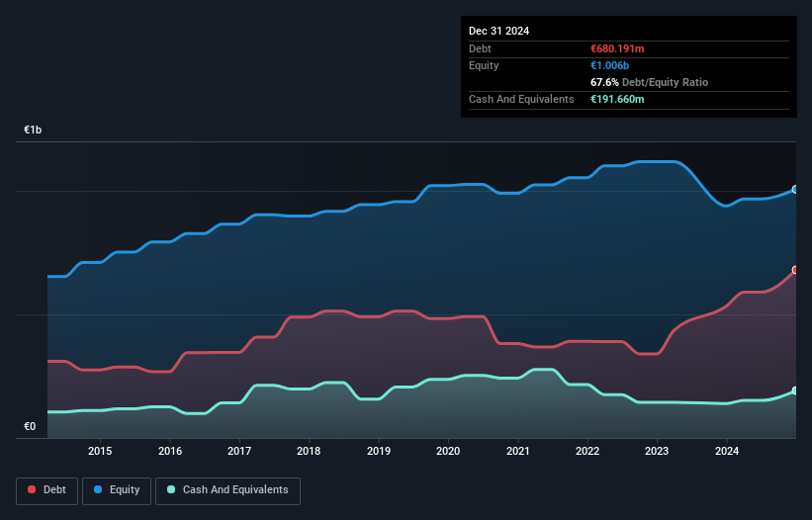812x520 pixels.
Task: Toggle the Cash And Equivalents legend button
Action: point(227,490)
